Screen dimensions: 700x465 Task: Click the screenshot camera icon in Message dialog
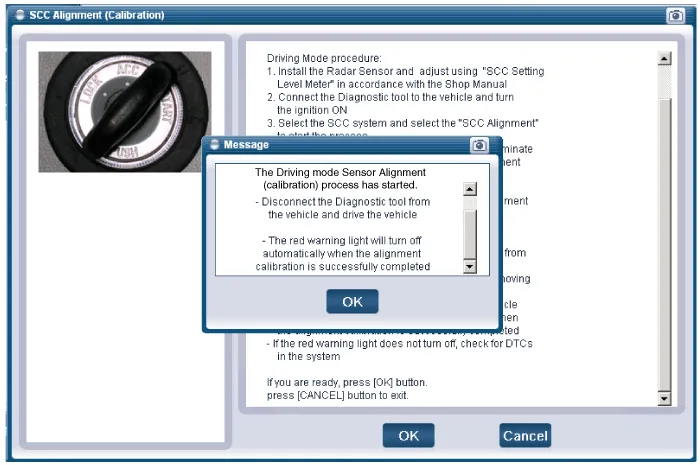(479, 145)
